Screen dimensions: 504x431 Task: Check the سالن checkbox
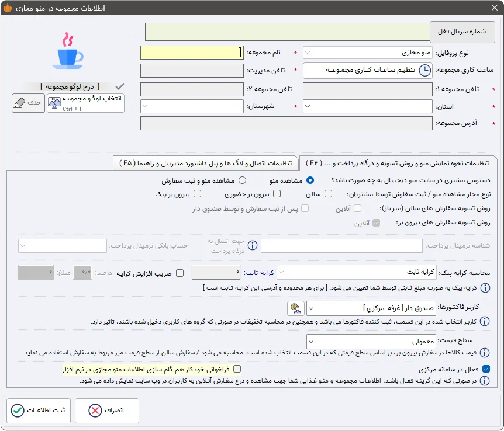(x=328, y=194)
